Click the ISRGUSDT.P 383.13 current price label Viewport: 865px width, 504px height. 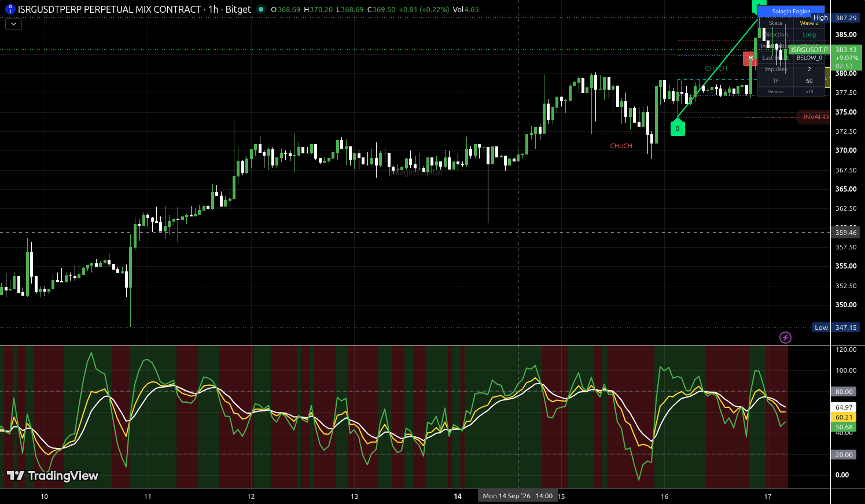pyautogui.click(x=824, y=58)
